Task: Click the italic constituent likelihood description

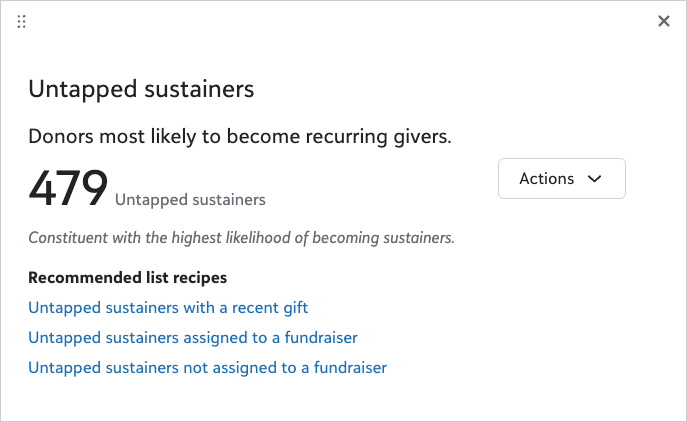Action: (241, 239)
